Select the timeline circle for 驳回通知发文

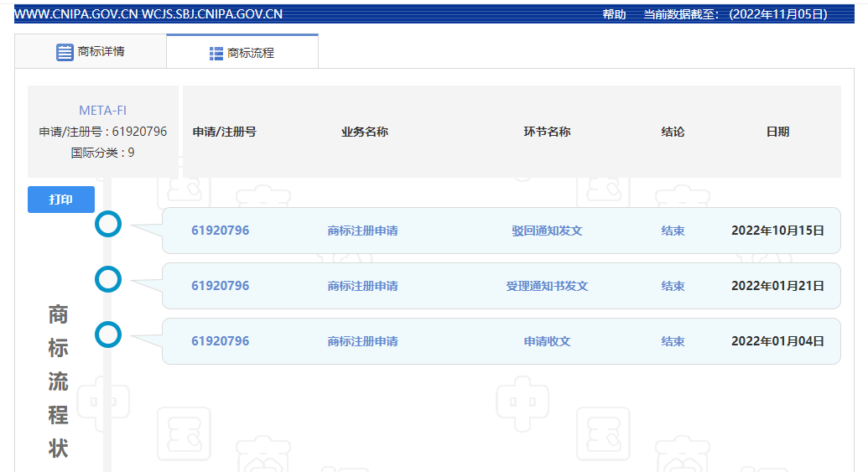click(x=108, y=224)
